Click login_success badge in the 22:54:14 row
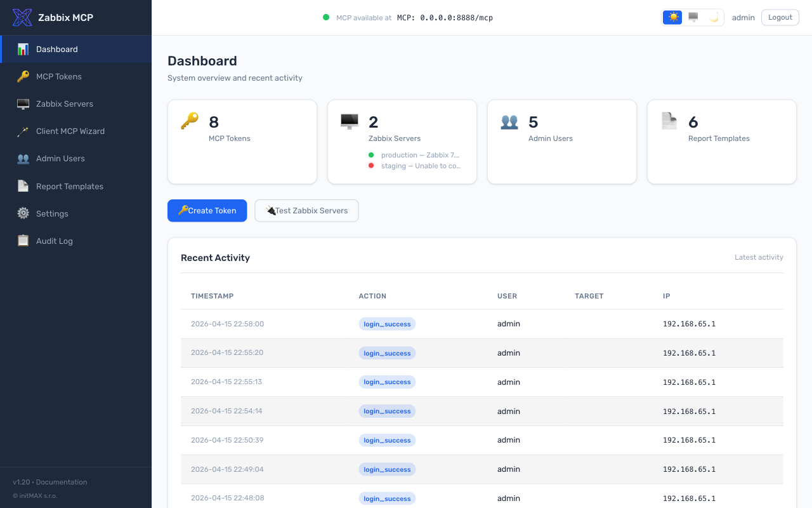This screenshot has width=812, height=508. click(x=387, y=411)
